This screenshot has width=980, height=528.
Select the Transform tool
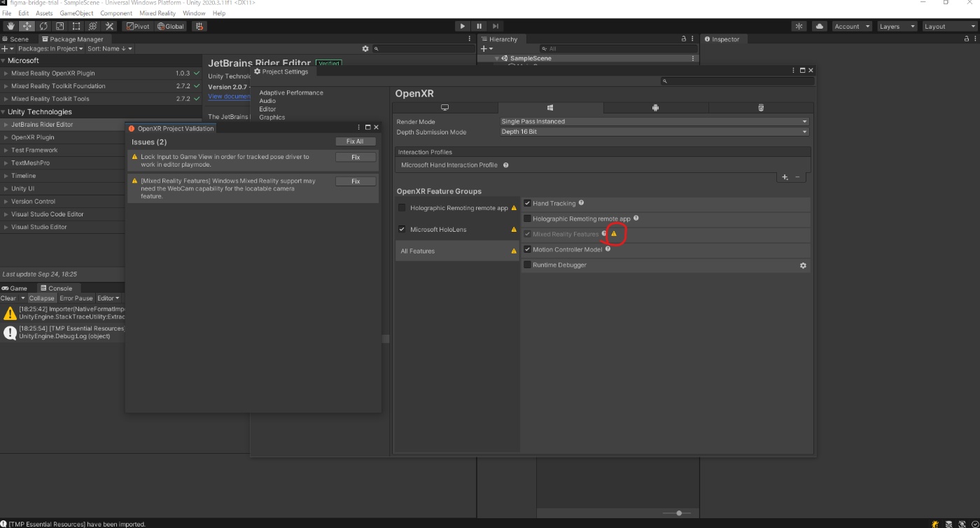pos(93,26)
